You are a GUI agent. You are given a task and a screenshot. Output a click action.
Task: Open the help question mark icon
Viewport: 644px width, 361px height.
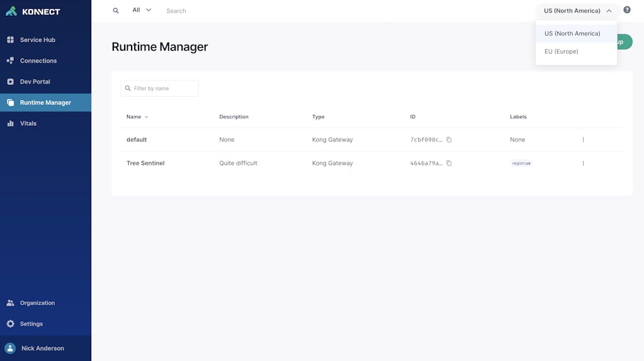pos(627,10)
